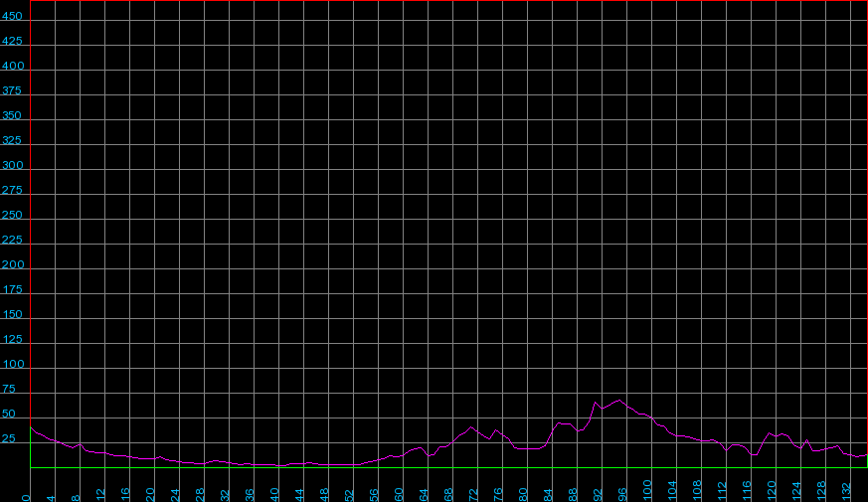Select the horizontal axis label 112
Image resolution: width=868 pixels, height=502 pixels.
(723, 491)
